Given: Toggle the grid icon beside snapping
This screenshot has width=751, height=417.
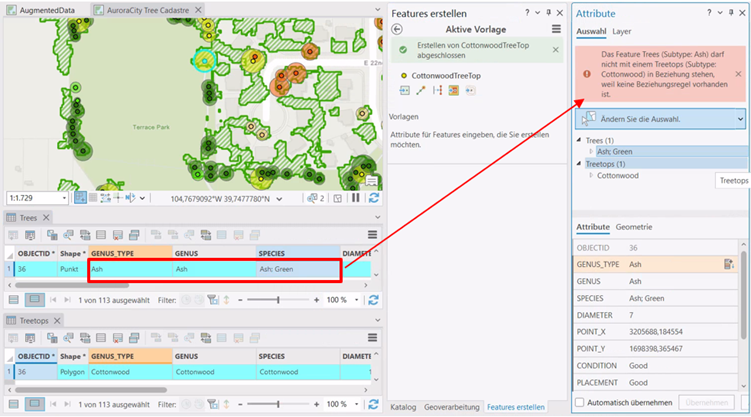Looking at the screenshot, I should [x=93, y=198].
